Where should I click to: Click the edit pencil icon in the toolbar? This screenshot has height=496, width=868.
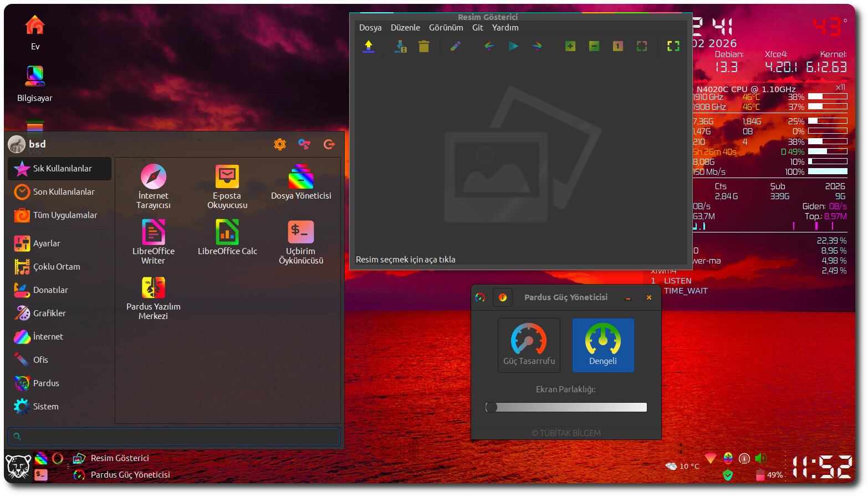[x=455, y=47]
